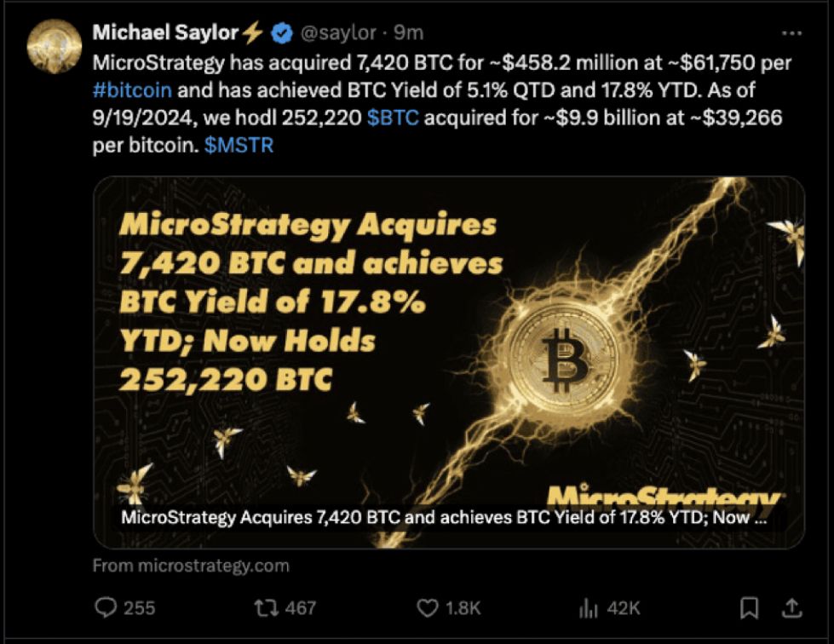
Task: Bookmark this post
Action: tap(749, 607)
